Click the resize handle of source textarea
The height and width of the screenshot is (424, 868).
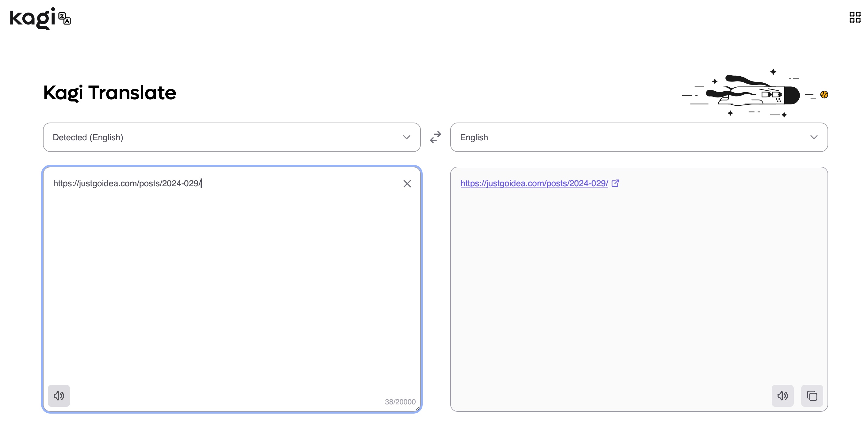(x=417, y=408)
